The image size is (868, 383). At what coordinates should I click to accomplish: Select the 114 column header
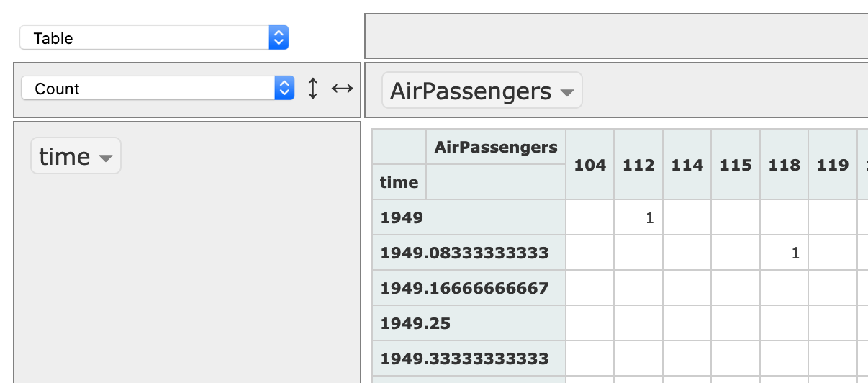687,165
